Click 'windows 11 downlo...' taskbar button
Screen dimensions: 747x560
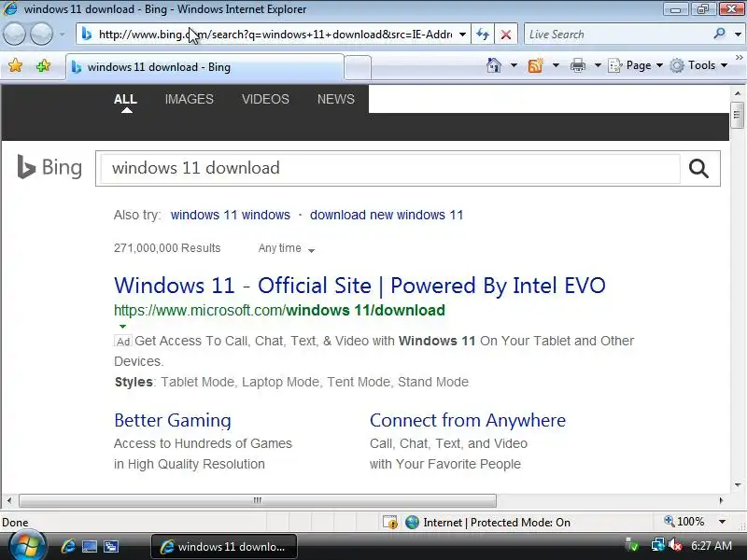tap(224, 547)
